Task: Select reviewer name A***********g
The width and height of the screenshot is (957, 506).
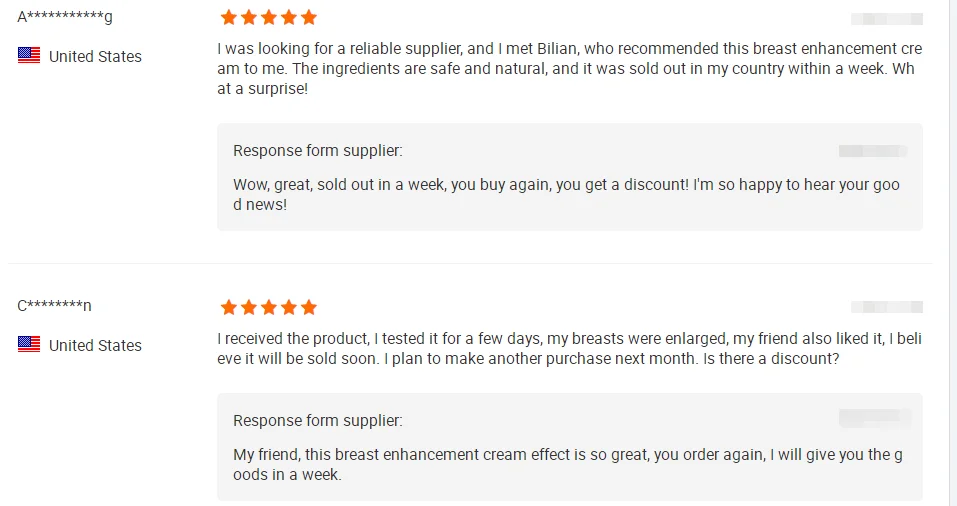Action: 65,17
